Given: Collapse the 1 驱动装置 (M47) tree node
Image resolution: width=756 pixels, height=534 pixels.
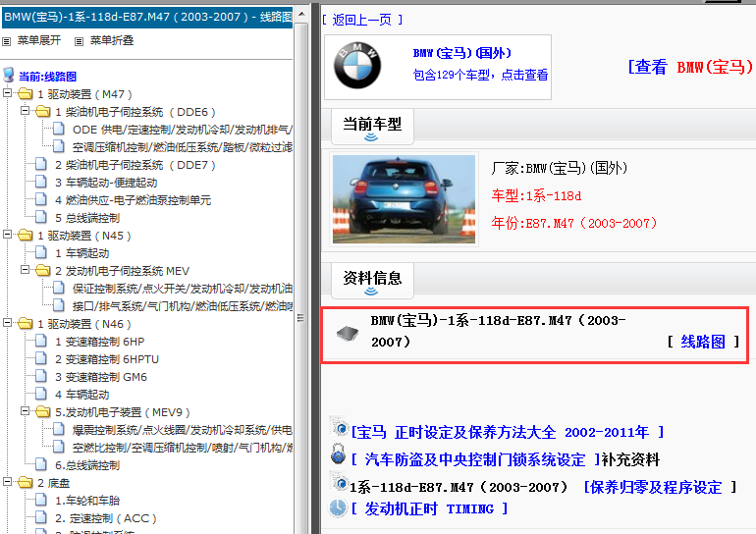Looking at the screenshot, I should tap(7, 92).
